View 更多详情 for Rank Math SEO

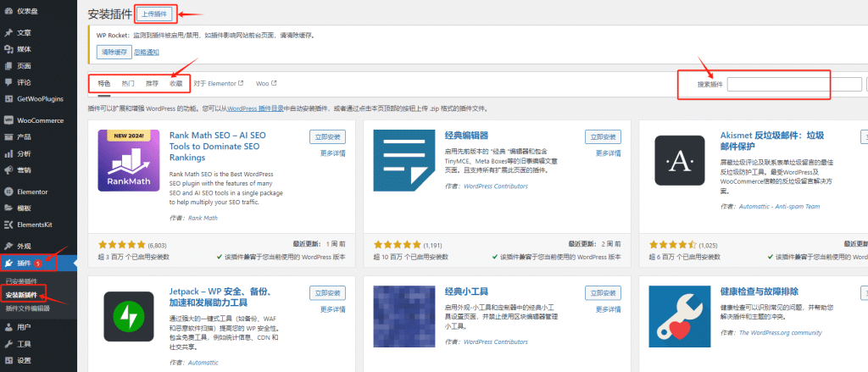click(x=332, y=153)
